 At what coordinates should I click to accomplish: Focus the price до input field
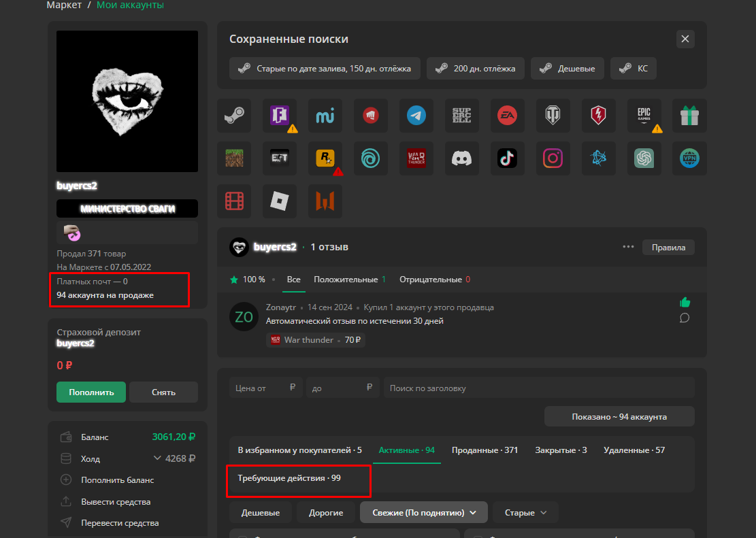342,388
